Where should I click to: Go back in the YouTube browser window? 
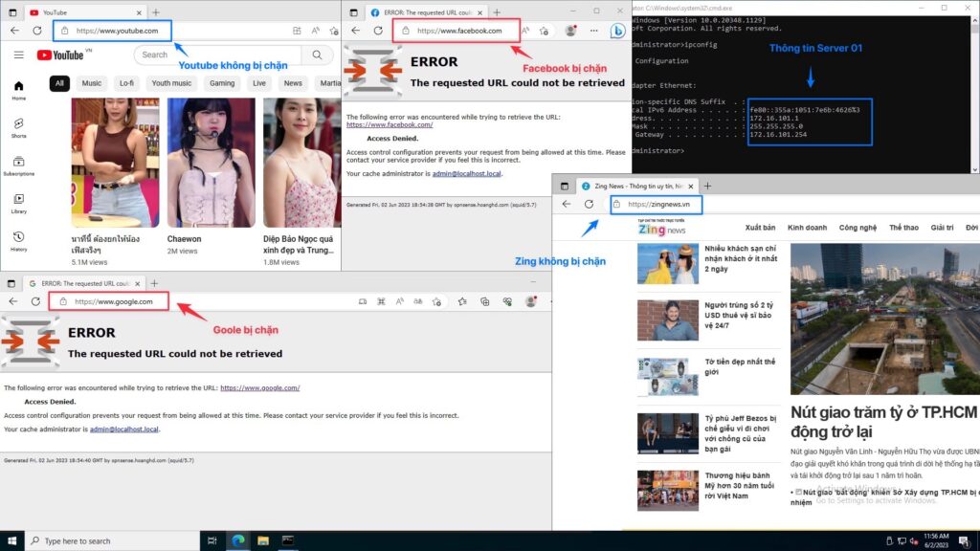click(14, 30)
